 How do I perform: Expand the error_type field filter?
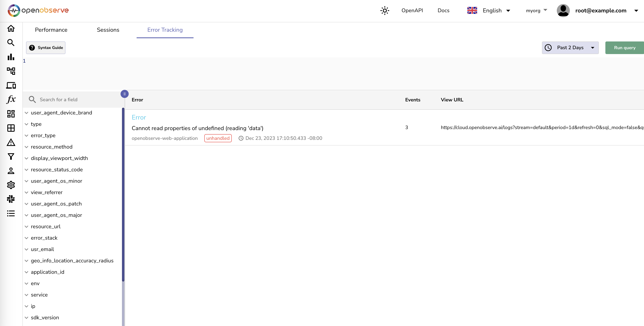click(x=27, y=136)
